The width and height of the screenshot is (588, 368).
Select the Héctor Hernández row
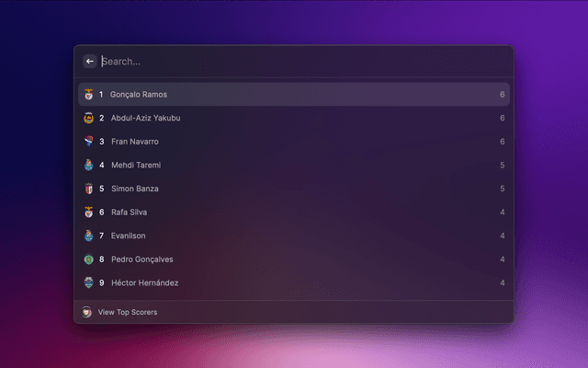point(294,282)
